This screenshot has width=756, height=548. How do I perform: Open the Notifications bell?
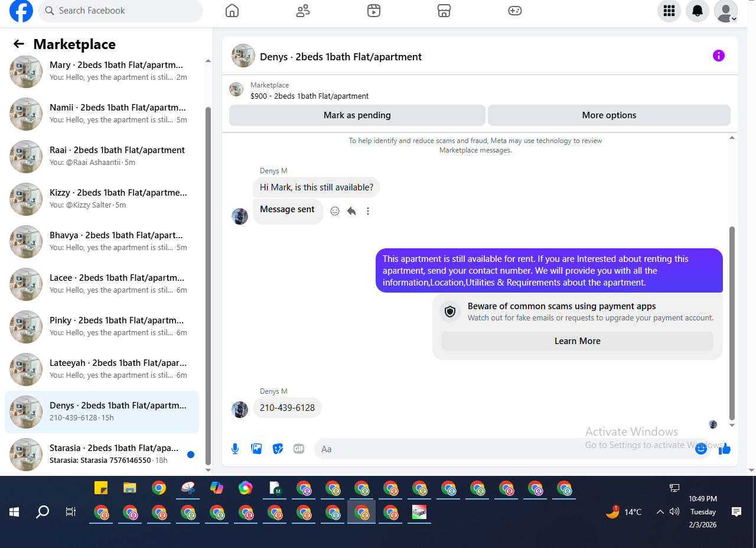698,11
